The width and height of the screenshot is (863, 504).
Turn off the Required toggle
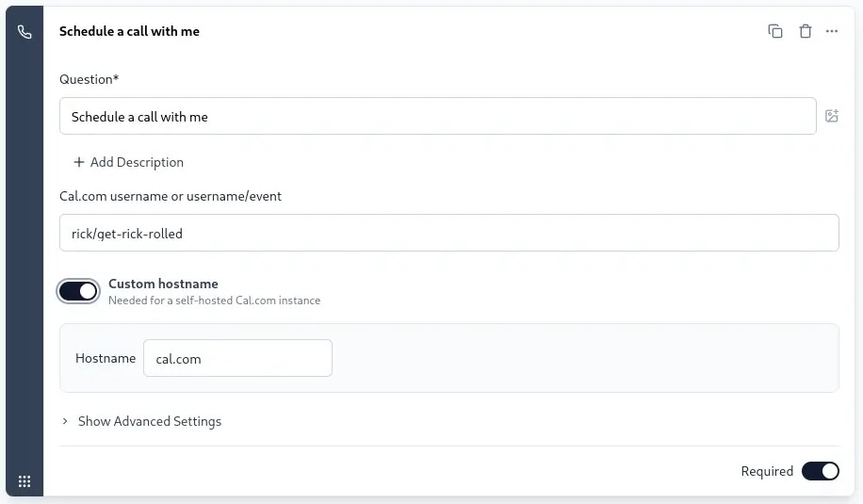point(820,471)
